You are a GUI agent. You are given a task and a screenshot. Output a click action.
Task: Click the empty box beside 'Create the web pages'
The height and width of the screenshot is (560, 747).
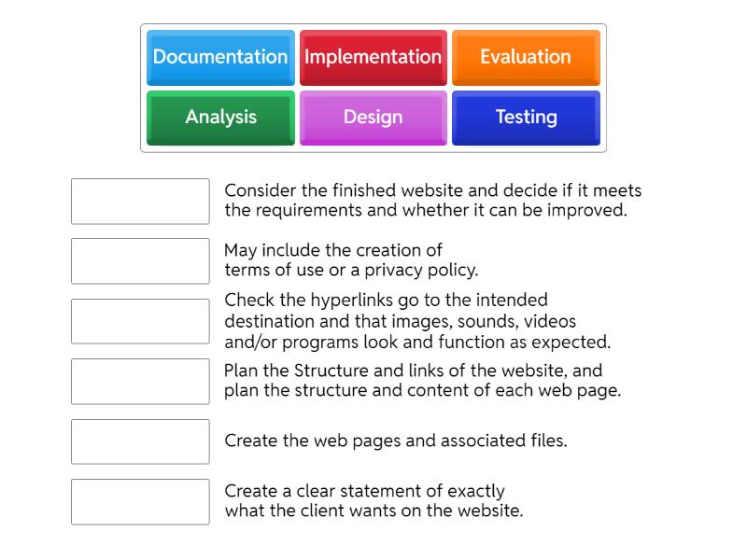tap(140, 441)
